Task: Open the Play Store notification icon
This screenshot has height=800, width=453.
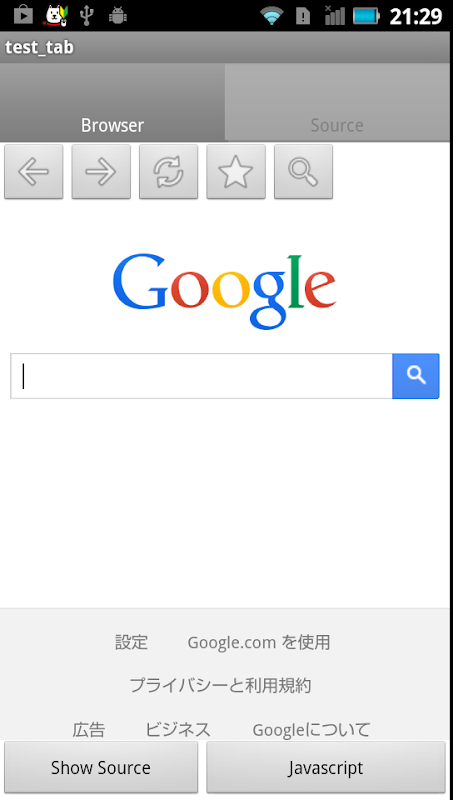Action: click(x=23, y=15)
